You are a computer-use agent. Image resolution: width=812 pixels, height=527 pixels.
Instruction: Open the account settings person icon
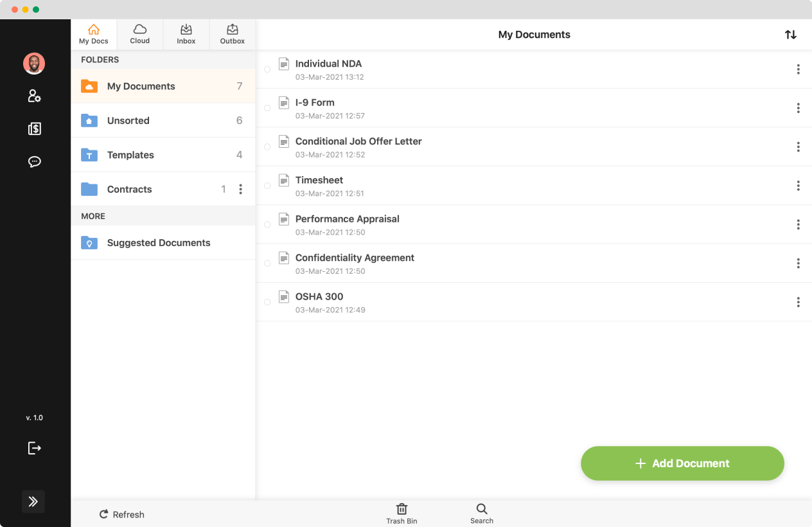[34, 96]
